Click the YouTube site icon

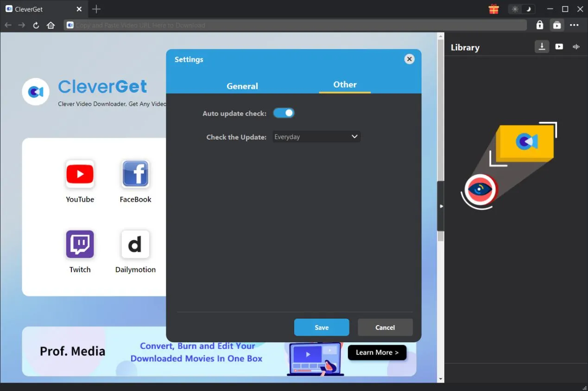click(x=80, y=174)
